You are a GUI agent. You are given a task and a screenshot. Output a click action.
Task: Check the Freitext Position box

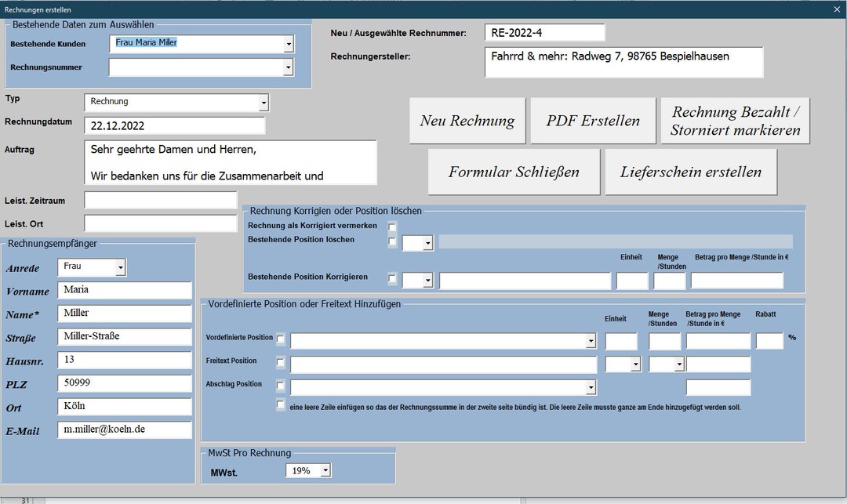coord(281,364)
